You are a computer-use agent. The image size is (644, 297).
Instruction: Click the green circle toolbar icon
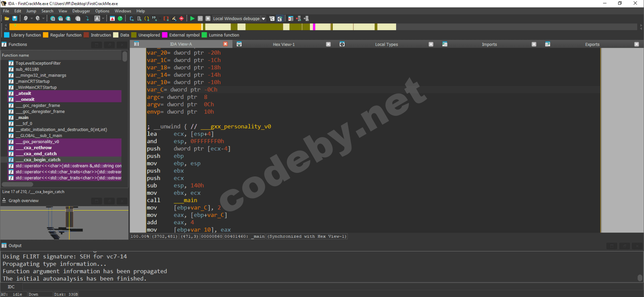click(120, 18)
